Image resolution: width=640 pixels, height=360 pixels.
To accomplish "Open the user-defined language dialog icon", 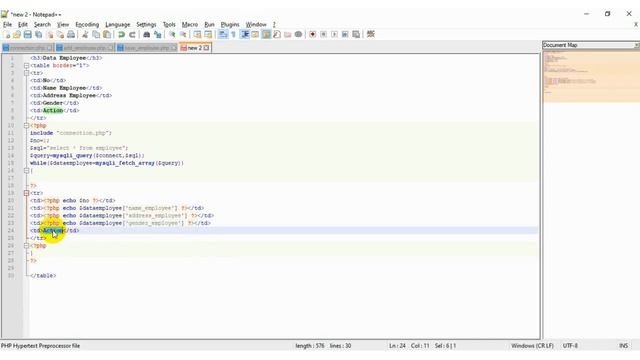I will (x=255, y=35).
